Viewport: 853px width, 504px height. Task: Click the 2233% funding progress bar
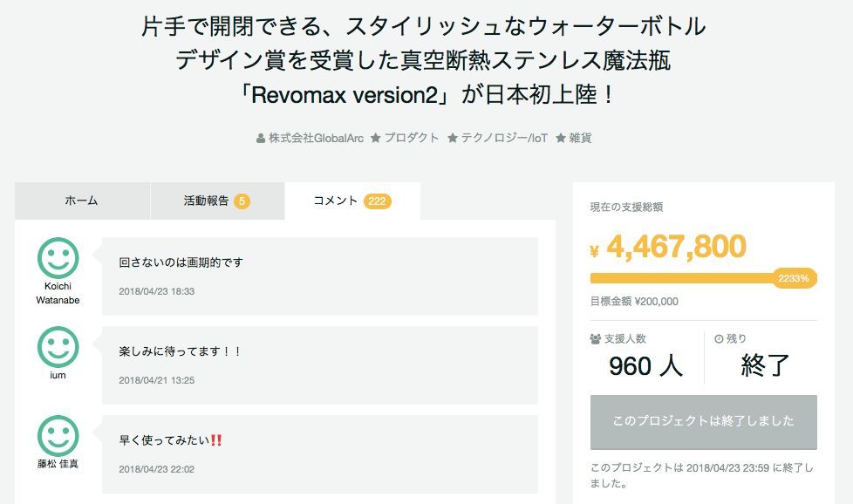pyautogui.click(x=703, y=278)
